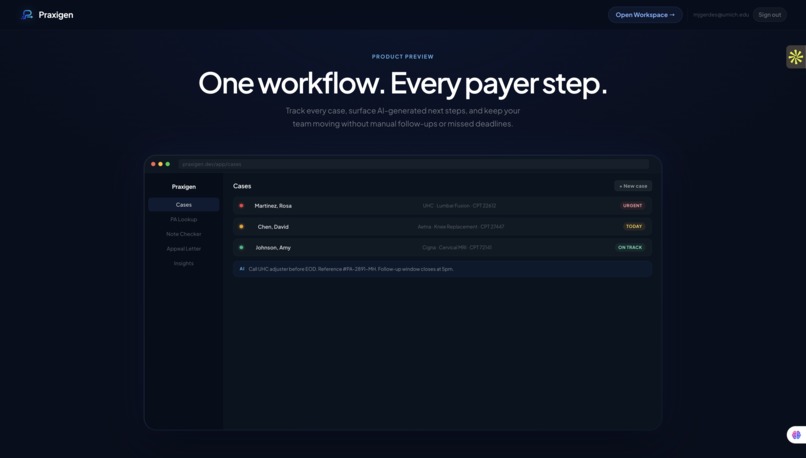This screenshot has width=806, height=458.
Task: Click the Chen, David case name
Action: point(273,227)
